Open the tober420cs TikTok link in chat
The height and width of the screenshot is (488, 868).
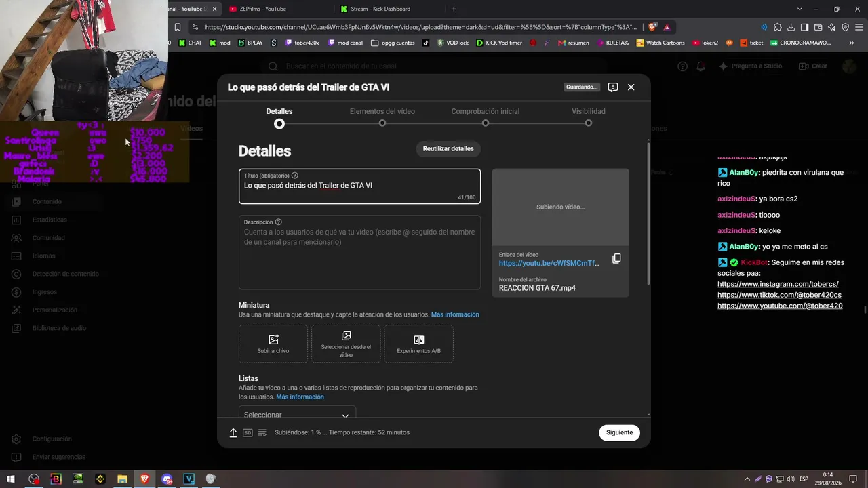(779, 295)
